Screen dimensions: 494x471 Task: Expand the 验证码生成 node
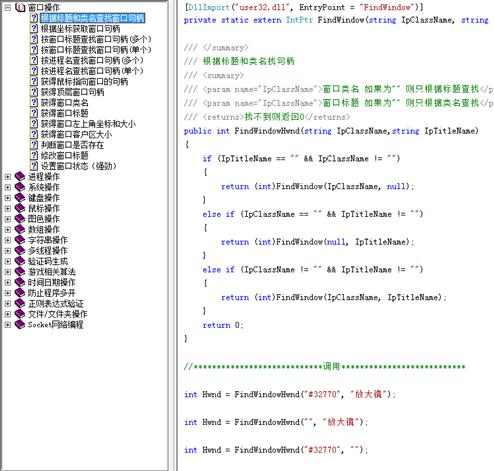click(x=8, y=261)
